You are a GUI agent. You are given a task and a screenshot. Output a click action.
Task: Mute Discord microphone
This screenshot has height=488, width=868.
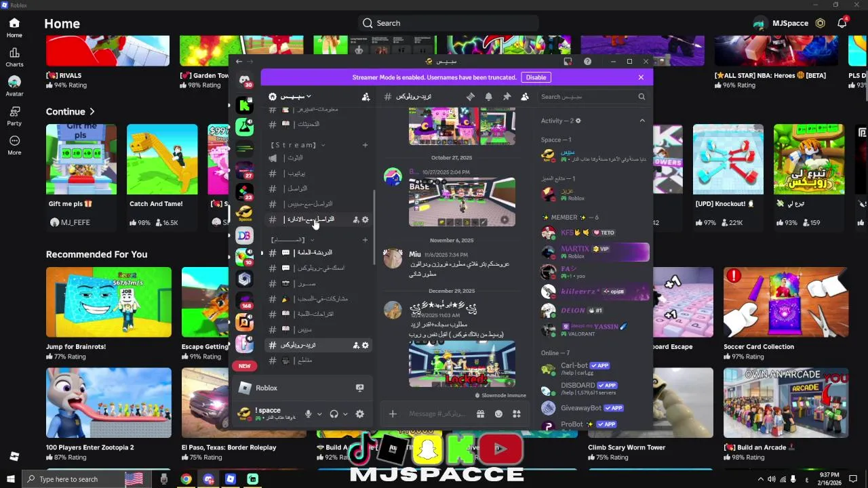point(308,414)
